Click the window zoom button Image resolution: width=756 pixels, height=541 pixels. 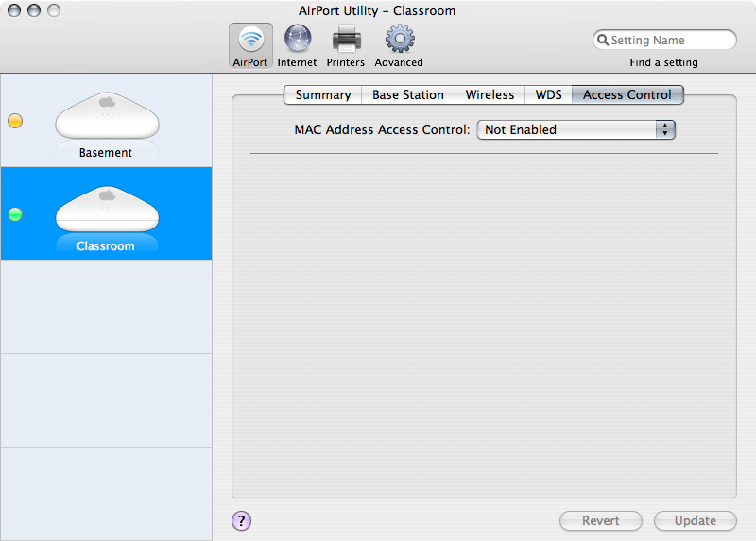point(54,10)
